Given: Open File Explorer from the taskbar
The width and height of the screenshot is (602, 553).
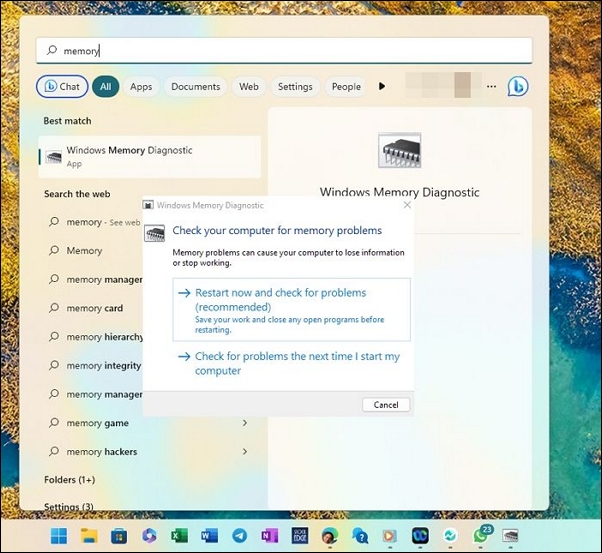Looking at the screenshot, I should [89, 536].
